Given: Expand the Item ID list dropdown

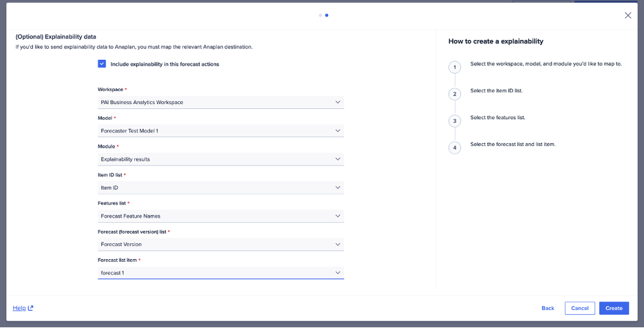Looking at the screenshot, I should click(x=220, y=187).
